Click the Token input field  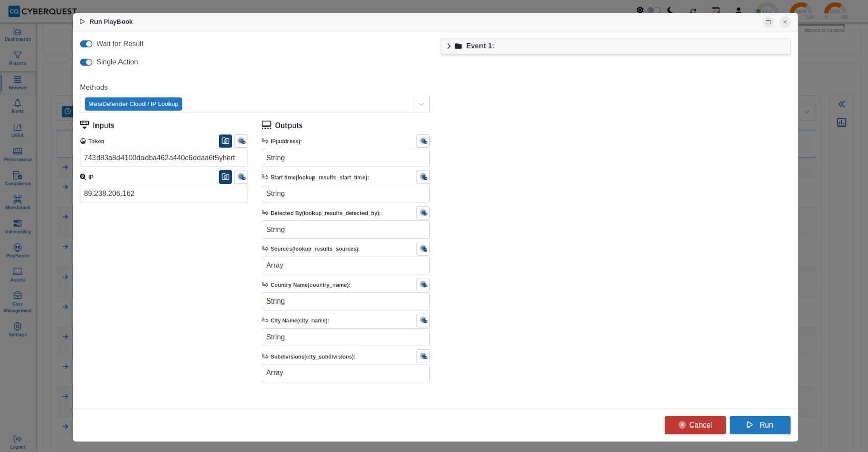click(x=164, y=158)
